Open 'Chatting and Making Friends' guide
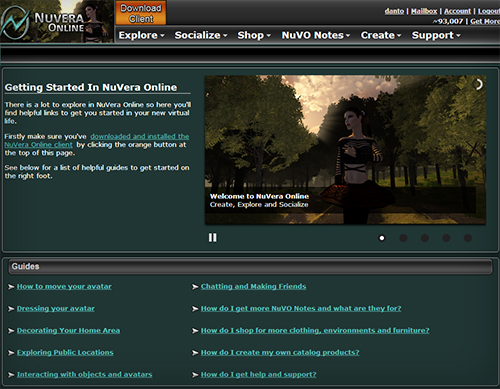 (x=253, y=287)
